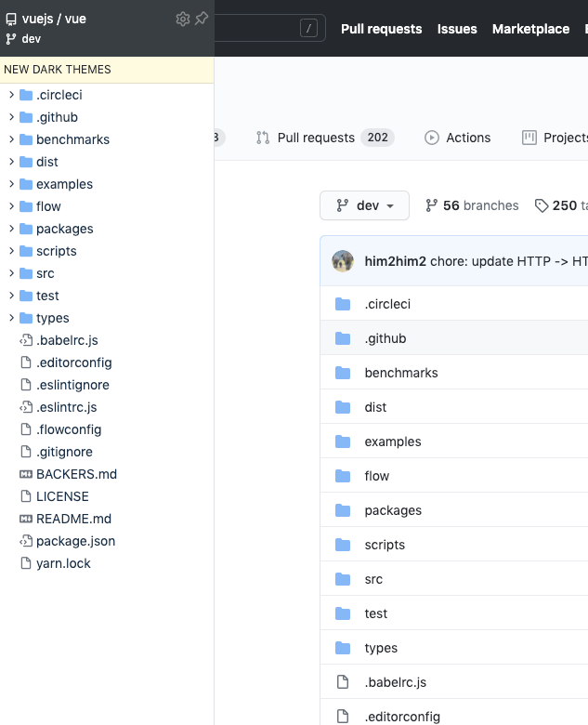The height and width of the screenshot is (725, 588).
Task: Expand the flow folder in the tree
Action: click(11, 206)
